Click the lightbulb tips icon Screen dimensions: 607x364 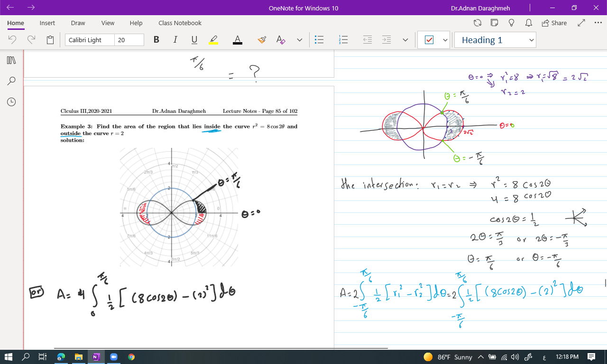[511, 23]
